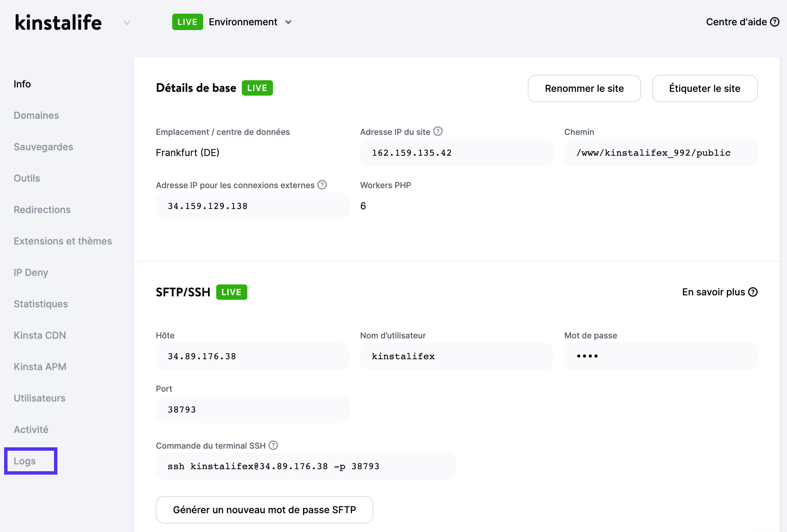Image resolution: width=787 pixels, height=532 pixels.
Task: Open the Environnement dropdown arrow
Action: pyautogui.click(x=288, y=22)
